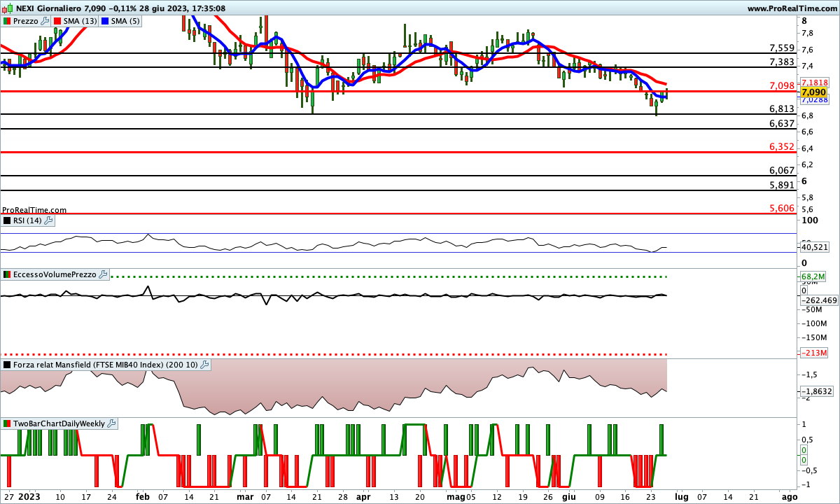Click the red SMA (13) color swatch
Screen dimensions: 840x504
57,22
